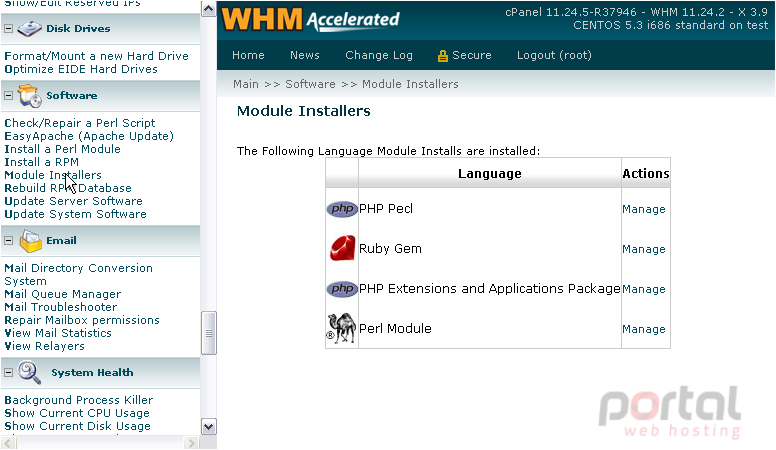Screen dimensions: 776x450
Task: Click the PHP Pecl row label
Action: tap(386, 209)
